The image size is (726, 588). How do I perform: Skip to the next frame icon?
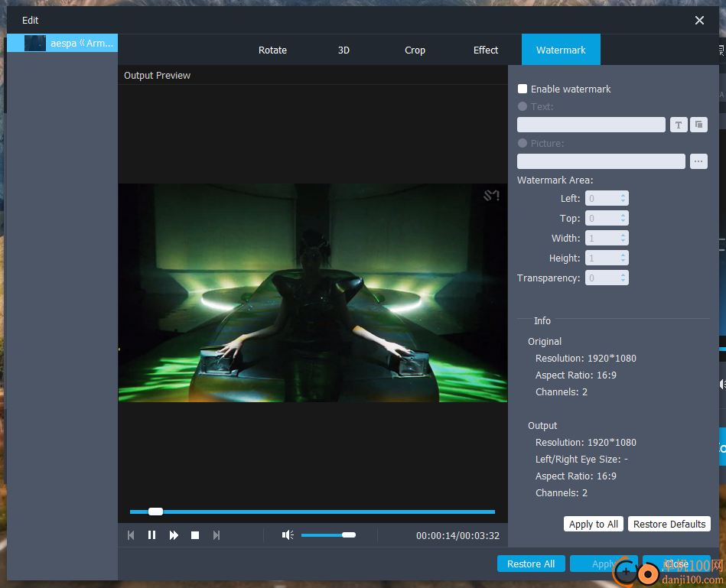point(216,535)
